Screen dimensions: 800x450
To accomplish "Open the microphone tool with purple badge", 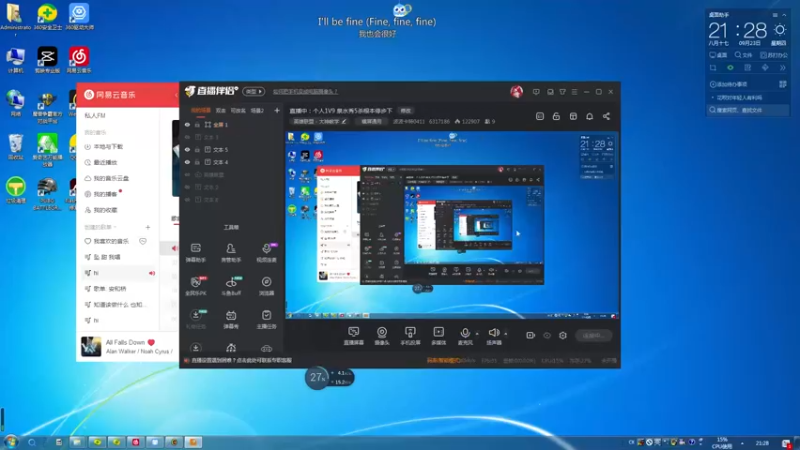I will click(266, 253).
